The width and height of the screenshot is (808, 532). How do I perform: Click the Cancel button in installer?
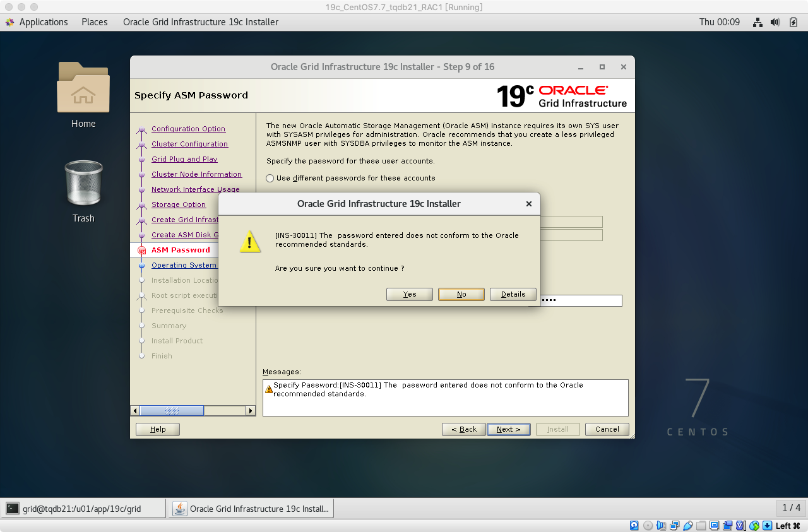607,429
